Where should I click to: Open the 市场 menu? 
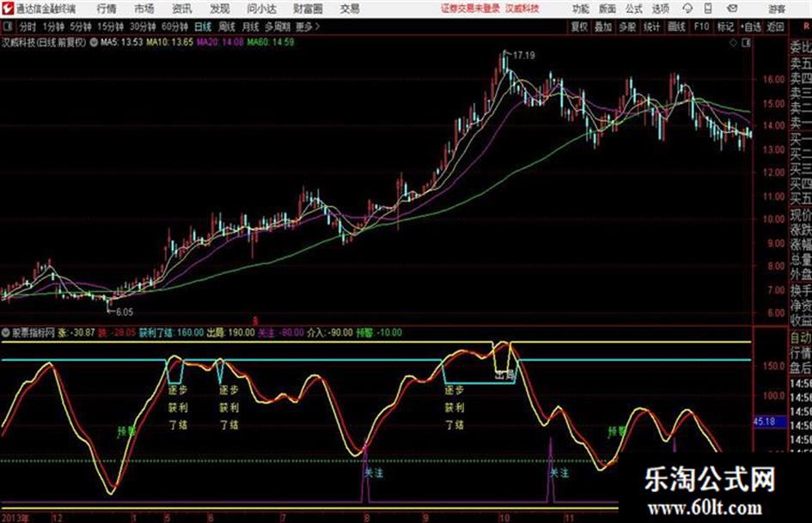144,9
